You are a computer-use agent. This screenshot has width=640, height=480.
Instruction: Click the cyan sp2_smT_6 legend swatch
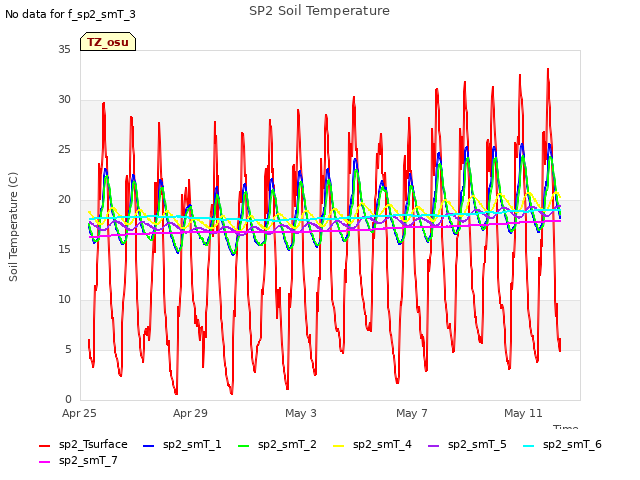click(x=529, y=446)
